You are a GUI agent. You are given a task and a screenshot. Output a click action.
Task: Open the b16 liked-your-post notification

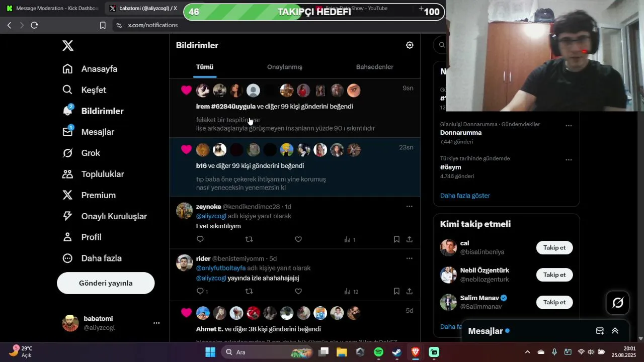point(295,167)
